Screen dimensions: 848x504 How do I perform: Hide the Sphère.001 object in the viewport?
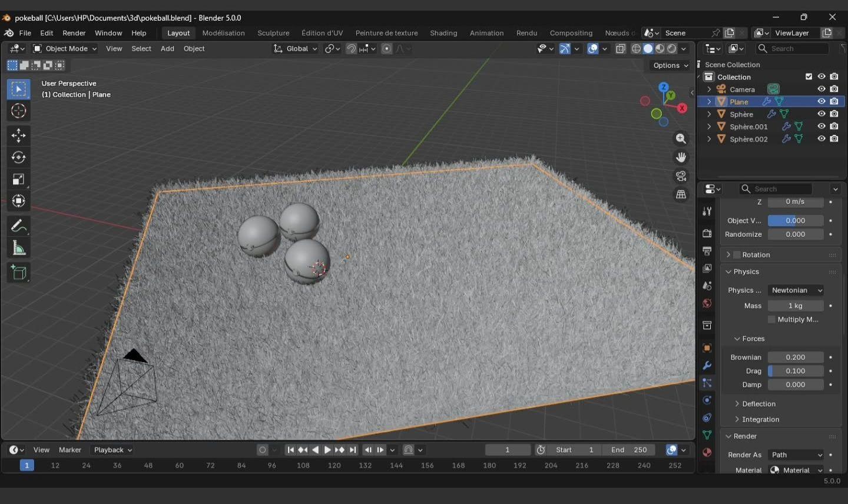click(x=821, y=127)
